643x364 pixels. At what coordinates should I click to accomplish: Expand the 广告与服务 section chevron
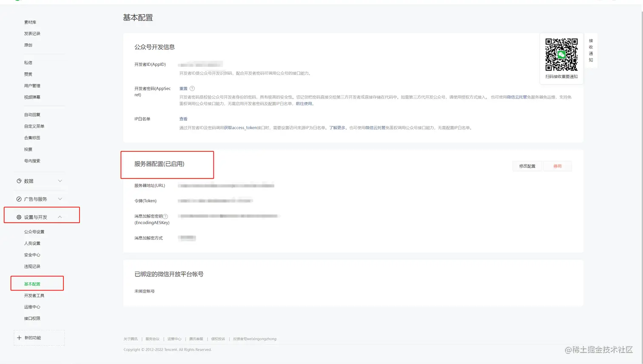tap(60, 199)
